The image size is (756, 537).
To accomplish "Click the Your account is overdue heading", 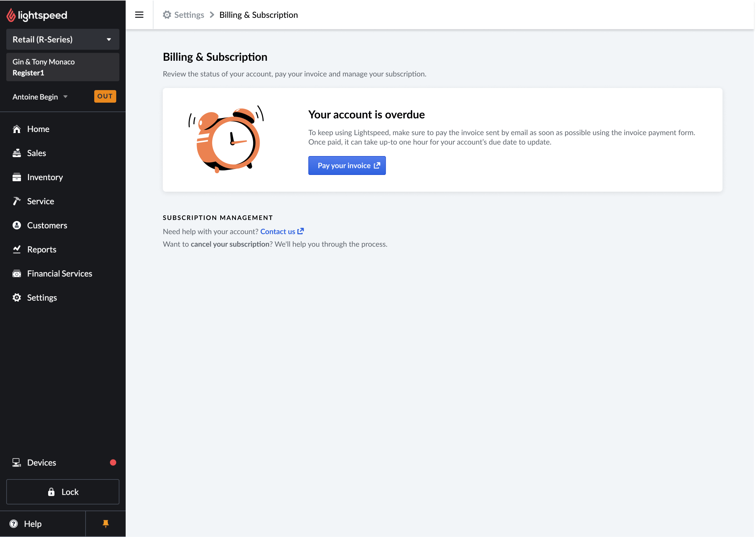I will 366,115.
